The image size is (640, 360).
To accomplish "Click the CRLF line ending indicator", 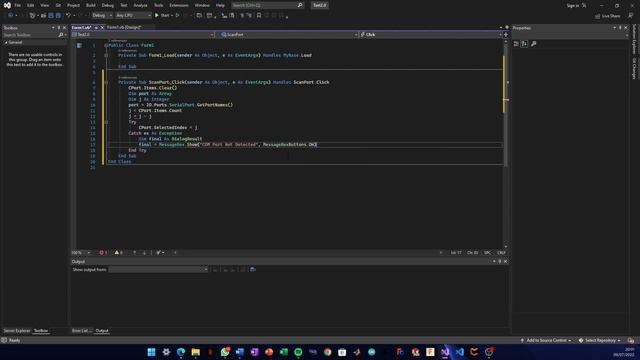I will 501,253.
